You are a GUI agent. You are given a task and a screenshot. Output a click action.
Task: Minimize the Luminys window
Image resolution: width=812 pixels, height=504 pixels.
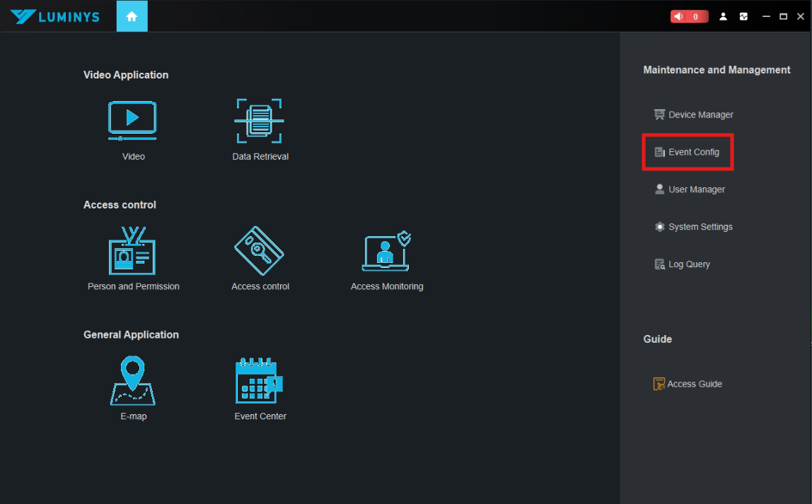766,16
